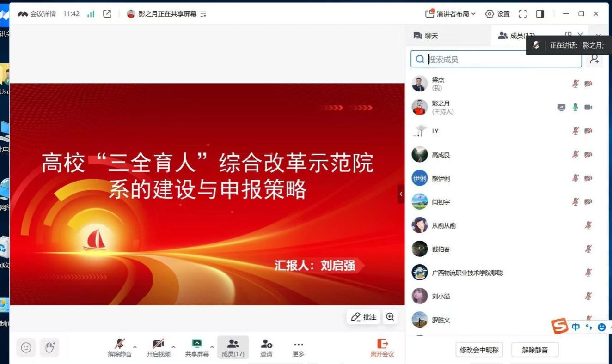The height and width of the screenshot is (364, 612).
Task: Switch to the 聊天 chat tab
Action: pos(425,36)
